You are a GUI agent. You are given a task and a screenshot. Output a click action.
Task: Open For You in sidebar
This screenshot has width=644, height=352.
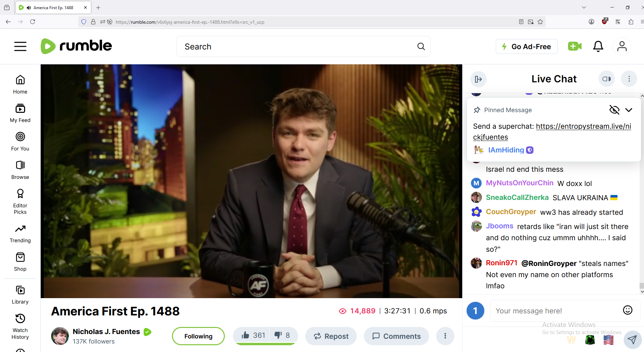tap(20, 142)
